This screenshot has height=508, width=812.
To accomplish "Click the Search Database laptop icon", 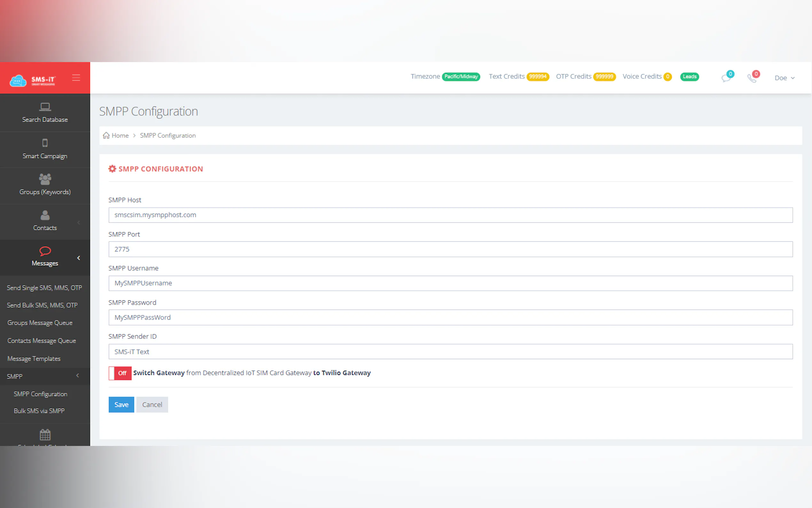I will [45, 107].
